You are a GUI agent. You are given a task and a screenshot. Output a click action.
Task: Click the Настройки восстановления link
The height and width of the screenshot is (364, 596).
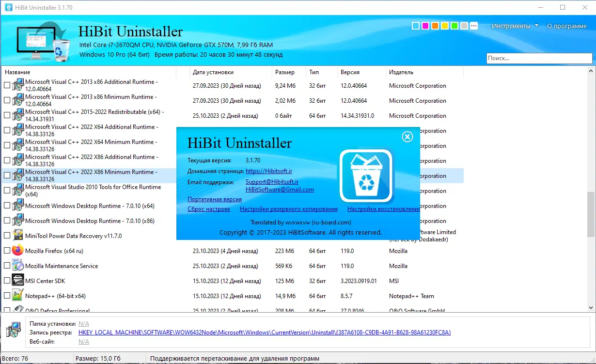click(383, 209)
